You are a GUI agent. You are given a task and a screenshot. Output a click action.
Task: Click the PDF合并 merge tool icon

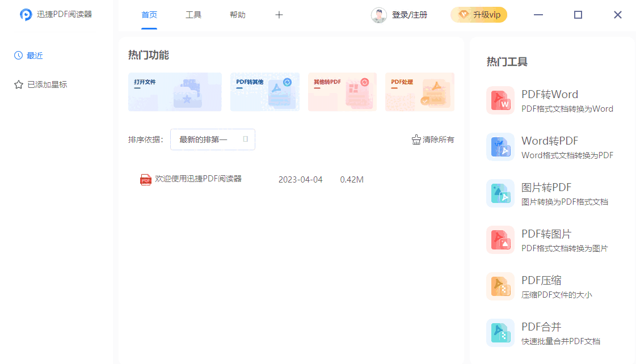pyautogui.click(x=500, y=332)
